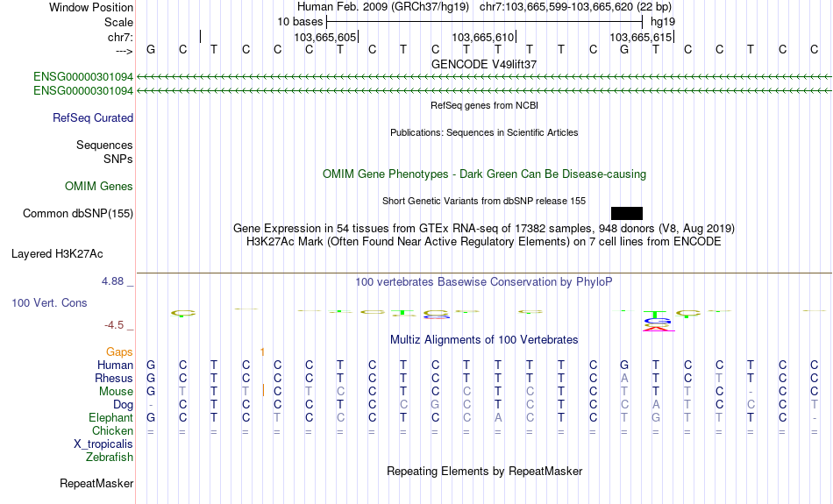Click the SNPs track label

click(118, 159)
